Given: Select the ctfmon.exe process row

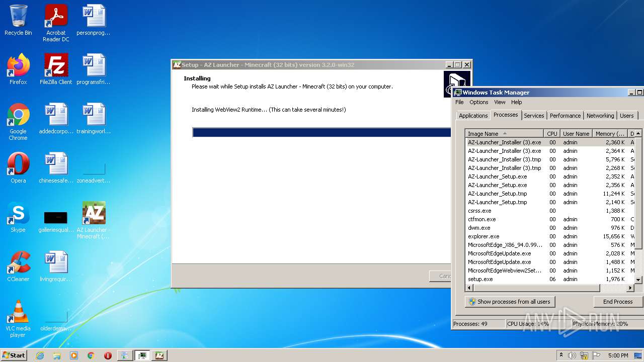Looking at the screenshot, I should click(549, 219).
